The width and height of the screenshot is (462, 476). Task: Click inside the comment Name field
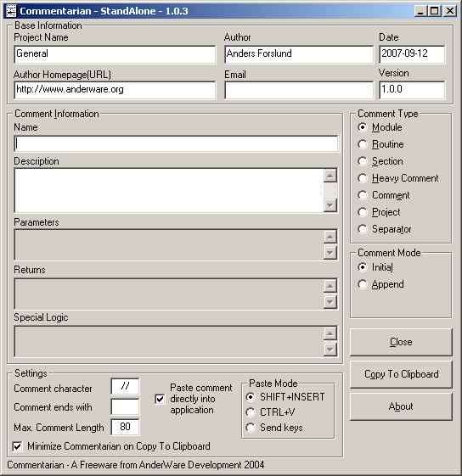click(x=177, y=143)
